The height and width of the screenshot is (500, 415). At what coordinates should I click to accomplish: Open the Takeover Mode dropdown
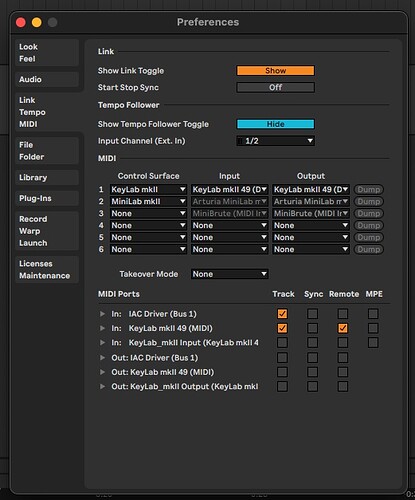pyautogui.click(x=230, y=274)
